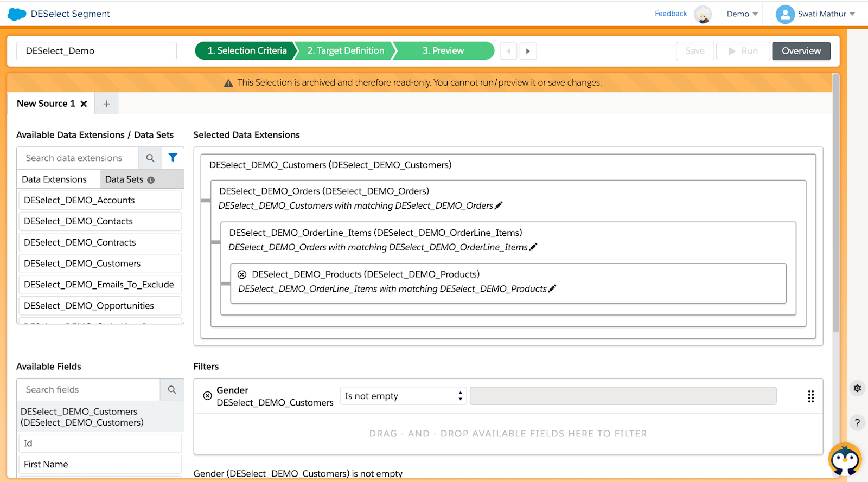Open the 'Is not empty' operator dropdown
Viewport: 868px width, 482px height.
click(403, 396)
